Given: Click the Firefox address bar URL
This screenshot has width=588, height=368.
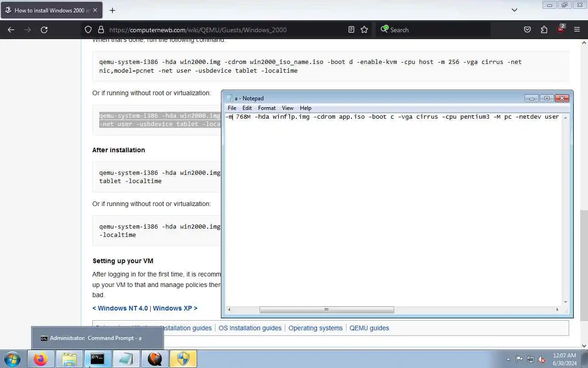Looking at the screenshot, I should click(x=198, y=30).
